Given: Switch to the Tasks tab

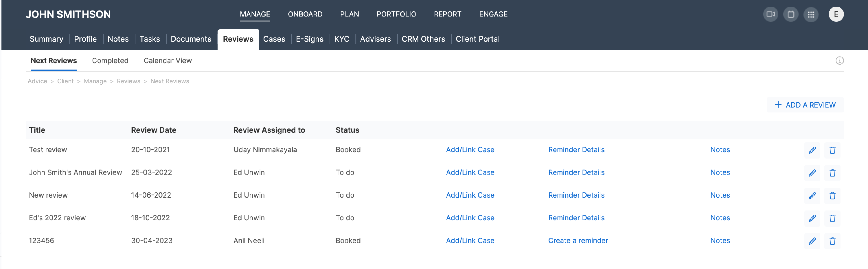Looking at the screenshot, I should [150, 39].
